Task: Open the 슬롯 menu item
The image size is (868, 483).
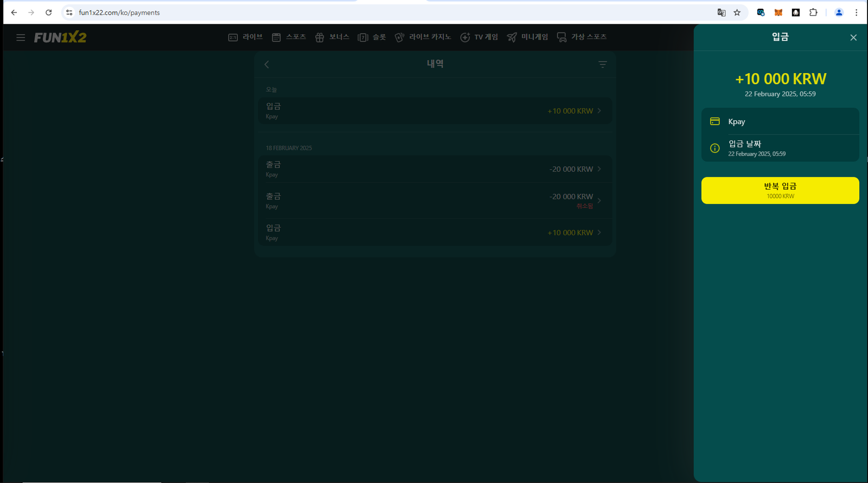Action: (372, 37)
